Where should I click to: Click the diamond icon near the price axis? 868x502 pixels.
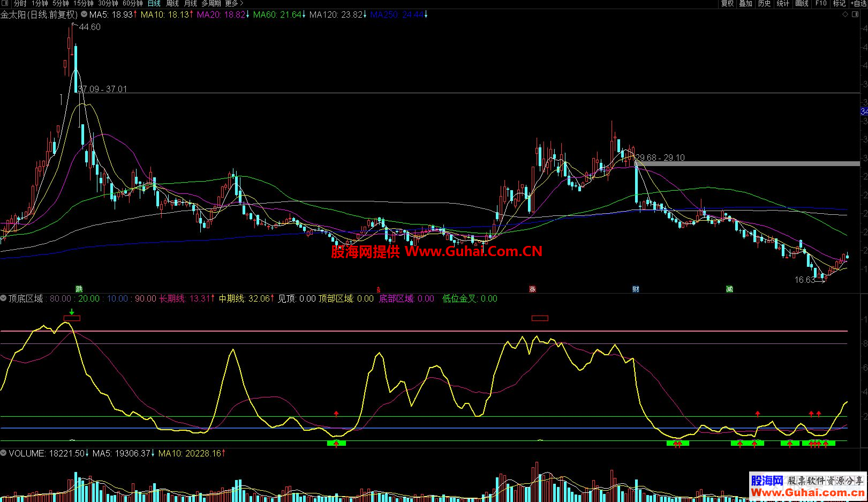point(846,14)
